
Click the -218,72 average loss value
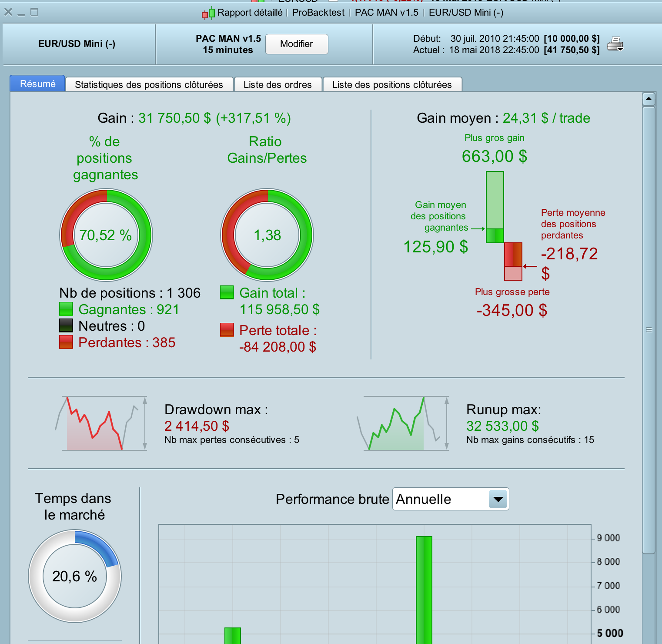569,254
